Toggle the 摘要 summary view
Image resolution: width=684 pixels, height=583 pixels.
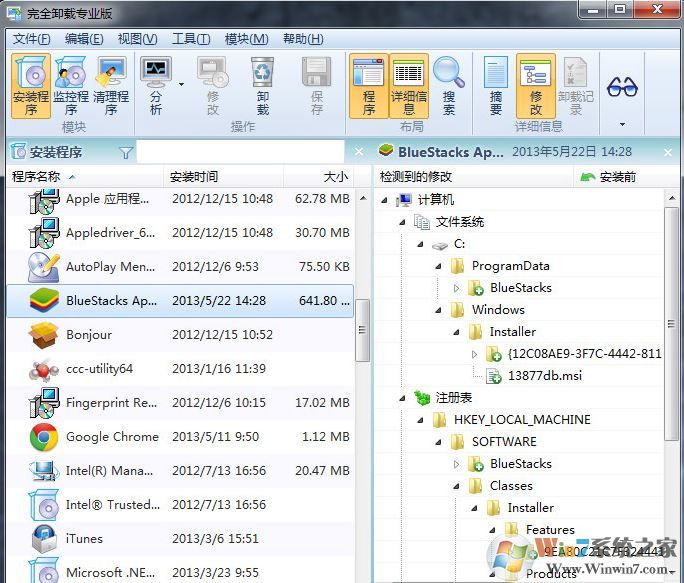coord(496,84)
